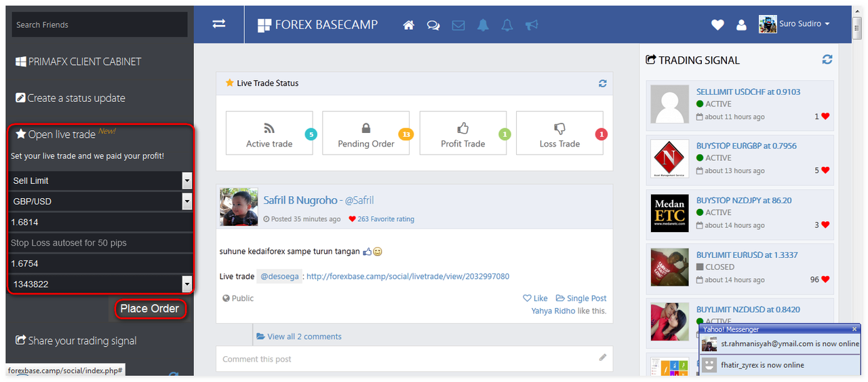Click the Comment this post field

click(x=414, y=358)
